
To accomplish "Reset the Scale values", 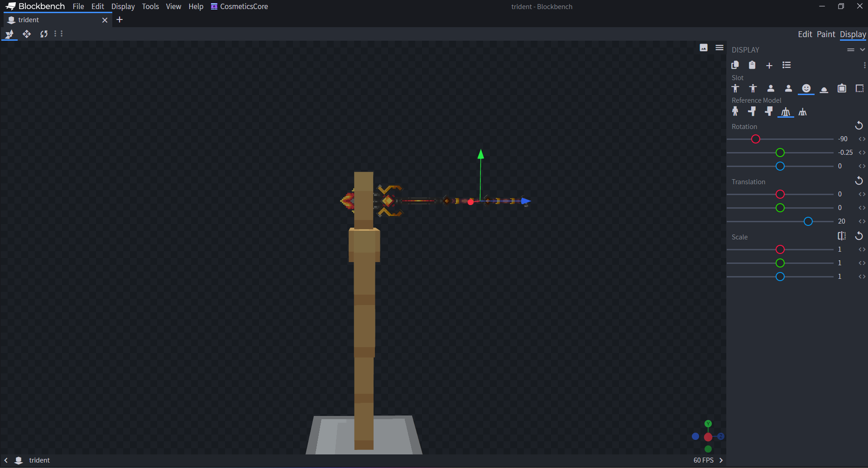I will point(858,236).
